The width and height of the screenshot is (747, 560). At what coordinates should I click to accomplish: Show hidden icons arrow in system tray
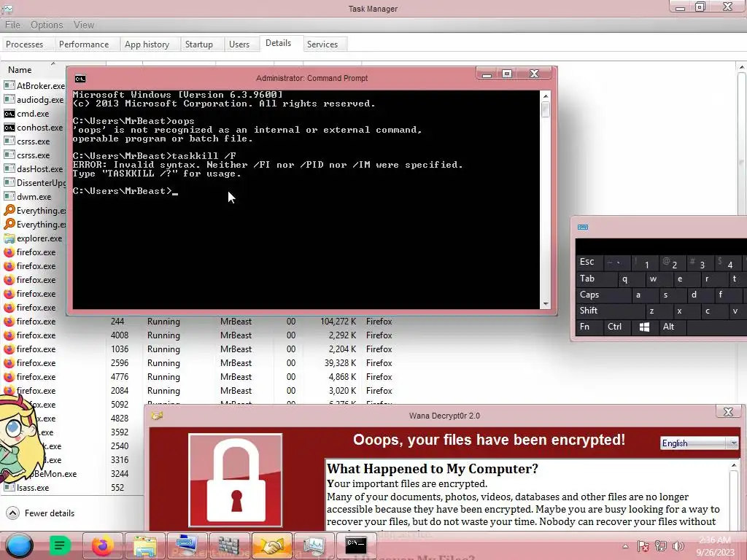(625, 546)
